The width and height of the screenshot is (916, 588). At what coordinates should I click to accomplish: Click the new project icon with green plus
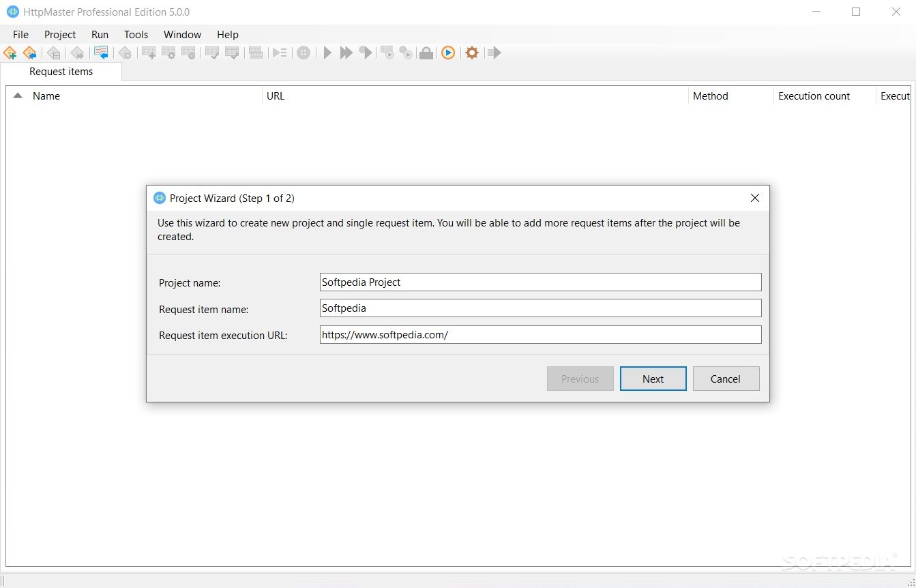10,53
